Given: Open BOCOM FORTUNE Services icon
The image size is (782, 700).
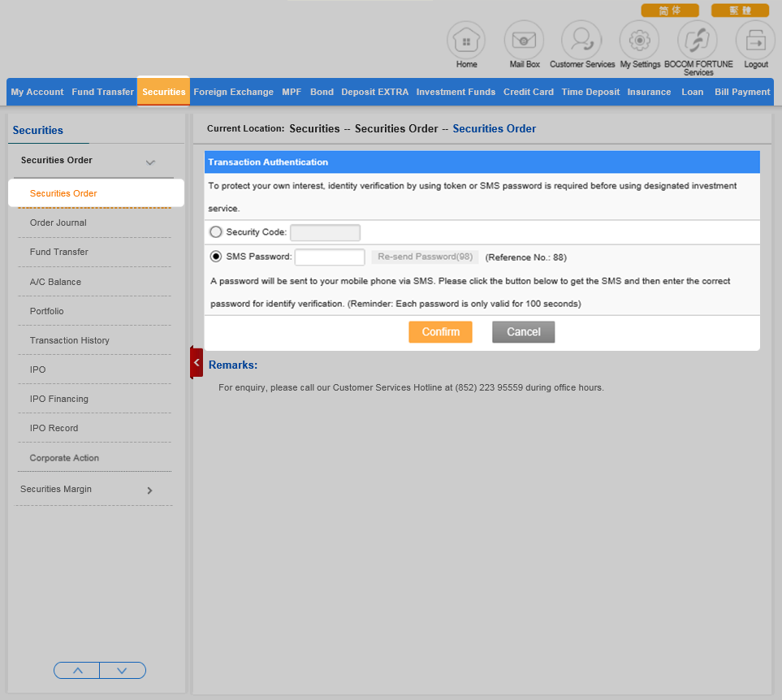Looking at the screenshot, I should click(x=698, y=40).
